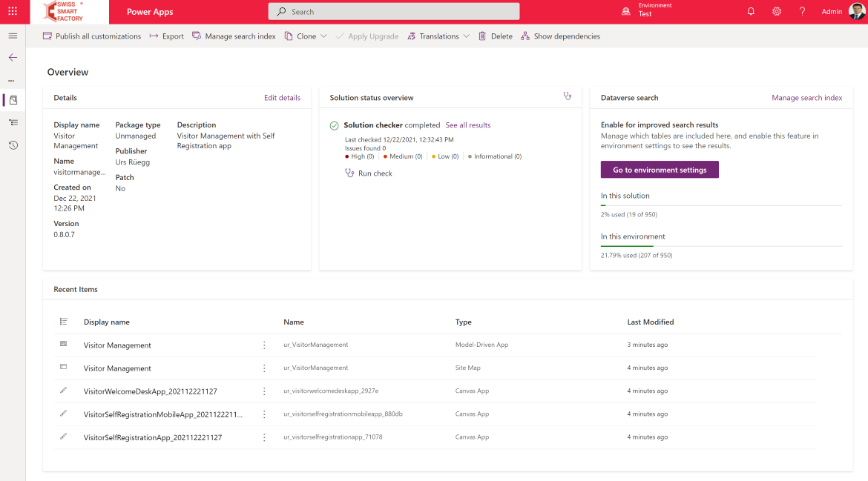Sort by Display name column header
The image size is (868, 481).
[107, 322]
